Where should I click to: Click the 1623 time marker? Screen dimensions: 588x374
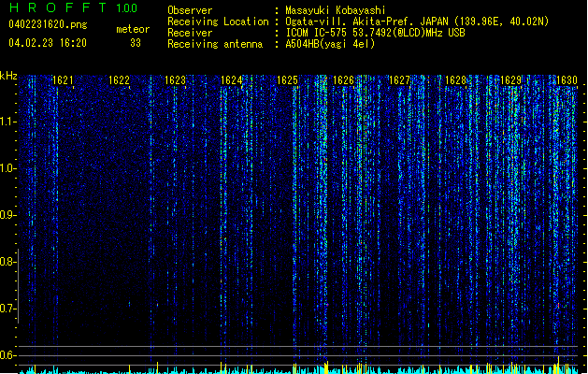[x=175, y=79]
